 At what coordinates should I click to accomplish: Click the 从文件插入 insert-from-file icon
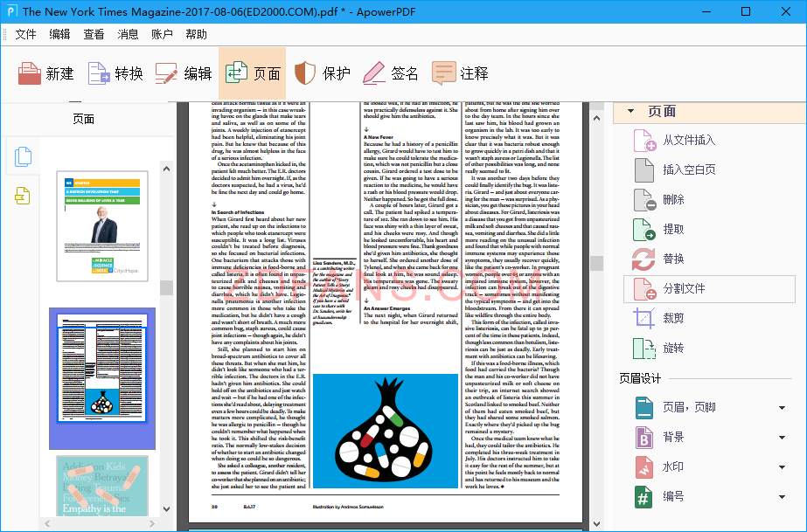pyautogui.click(x=644, y=140)
